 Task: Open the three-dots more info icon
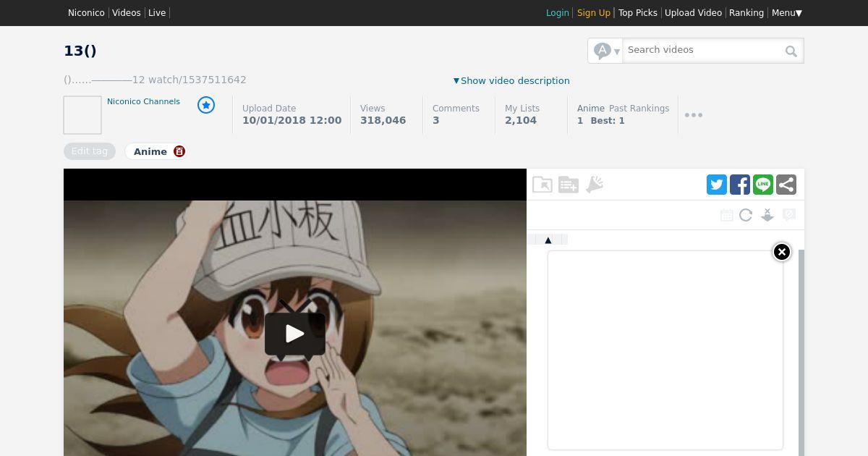[694, 115]
